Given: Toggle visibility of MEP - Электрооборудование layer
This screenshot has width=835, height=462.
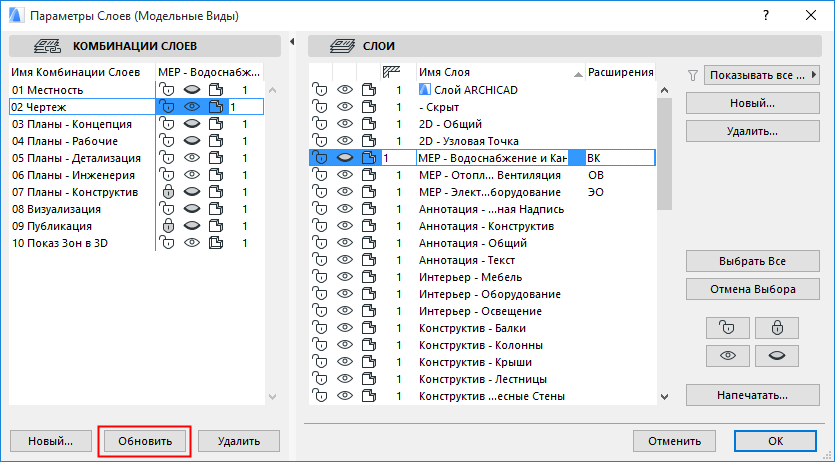Looking at the screenshot, I should (345, 192).
